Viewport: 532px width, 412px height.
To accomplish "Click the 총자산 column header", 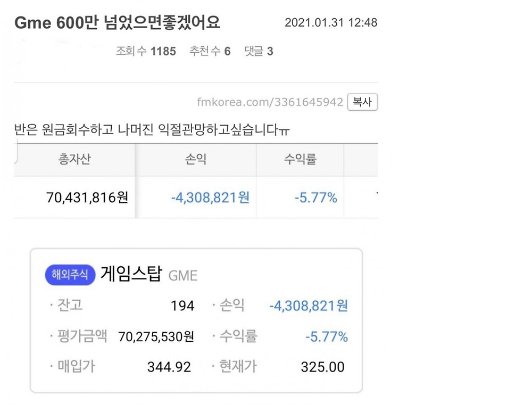I will coord(74,159).
